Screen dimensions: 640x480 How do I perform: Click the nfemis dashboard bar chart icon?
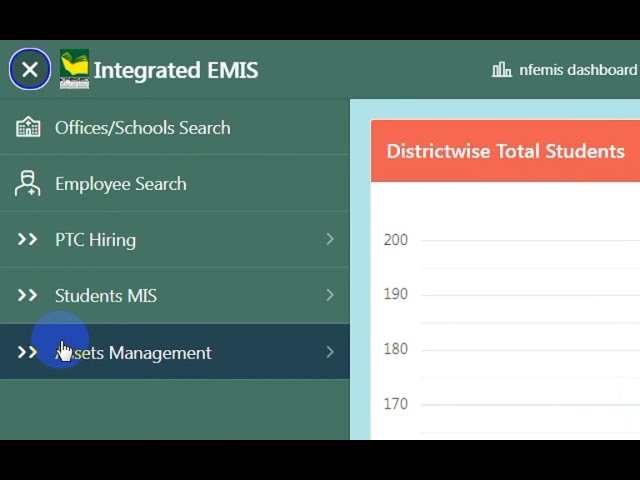coord(501,70)
